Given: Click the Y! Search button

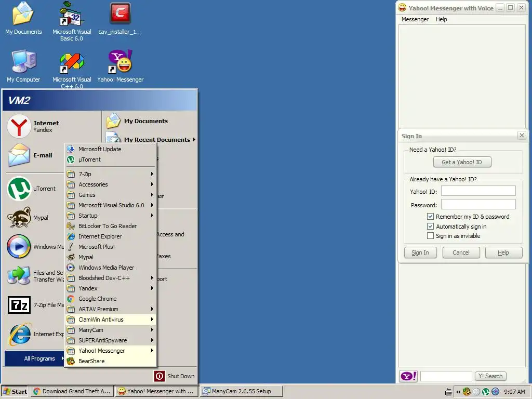Looking at the screenshot, I should pyautogui.click(x=490, y=376).
